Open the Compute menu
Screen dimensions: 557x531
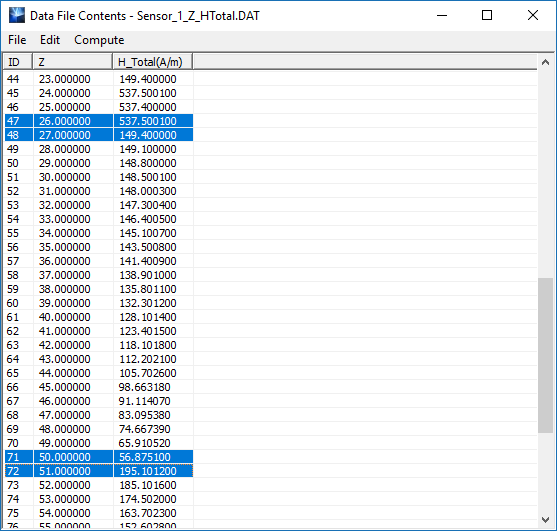click(99, 40)
